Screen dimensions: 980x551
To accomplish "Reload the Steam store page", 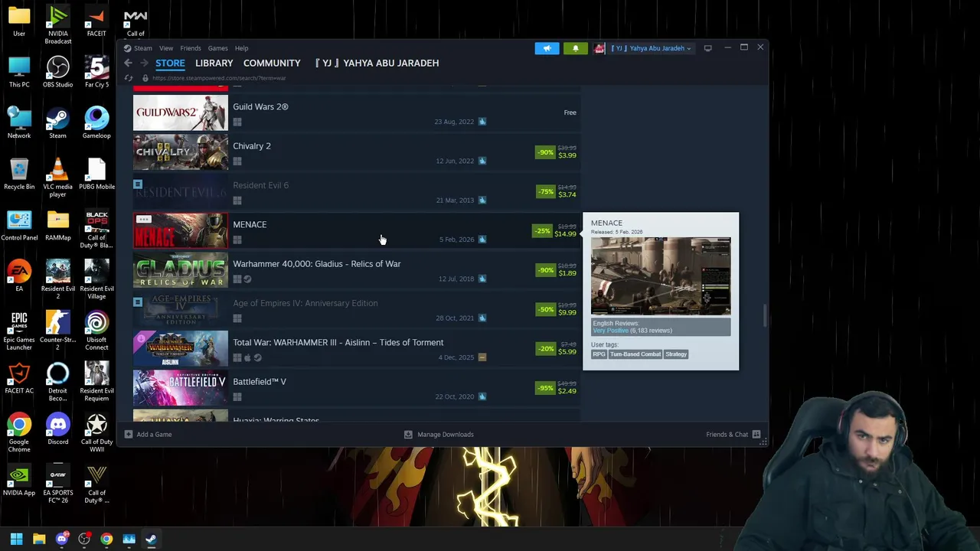I will coord(129,78).
